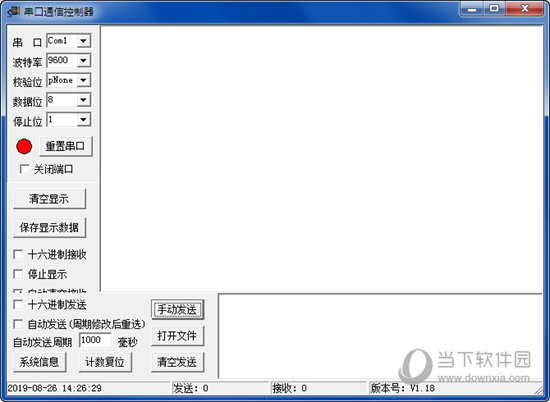Expand the 校验位 pNone dropdown

83,80
